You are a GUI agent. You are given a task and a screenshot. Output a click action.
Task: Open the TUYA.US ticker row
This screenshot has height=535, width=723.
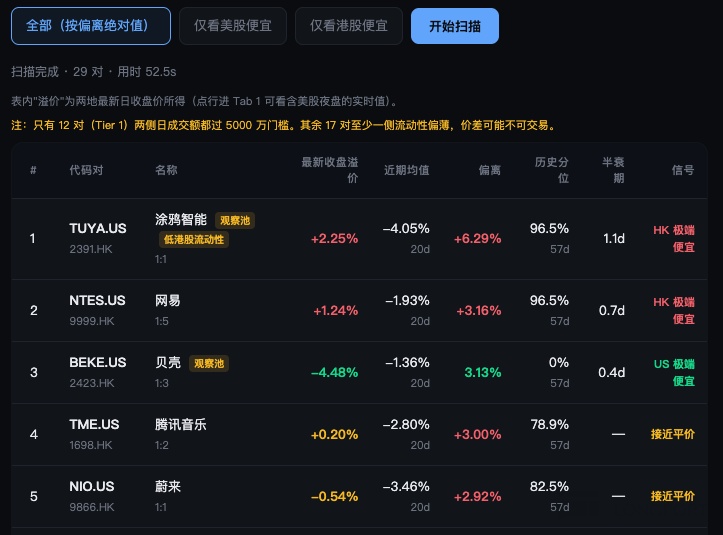(x=359, y=239)
